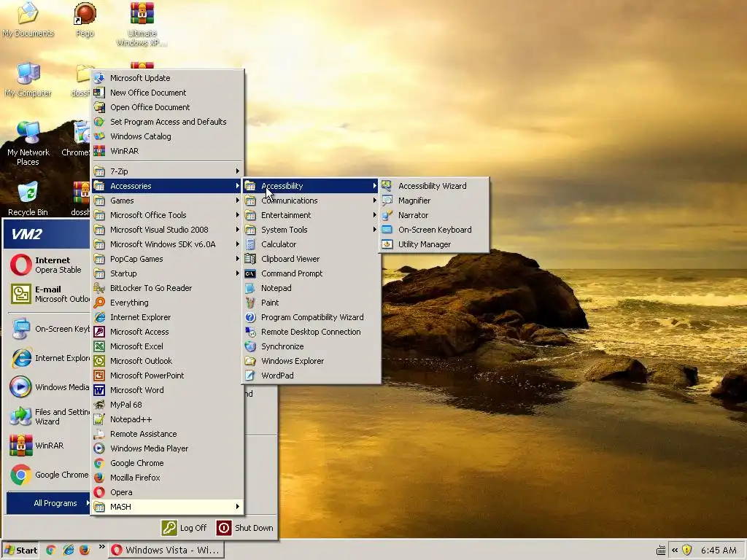Expand the PopCap Games folder
747x560 pixels.
pyautogui.click(x=167, y=259)
